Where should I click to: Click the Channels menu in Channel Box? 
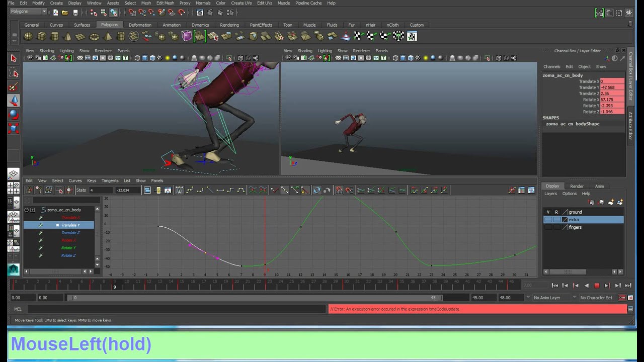coord(551,66)
